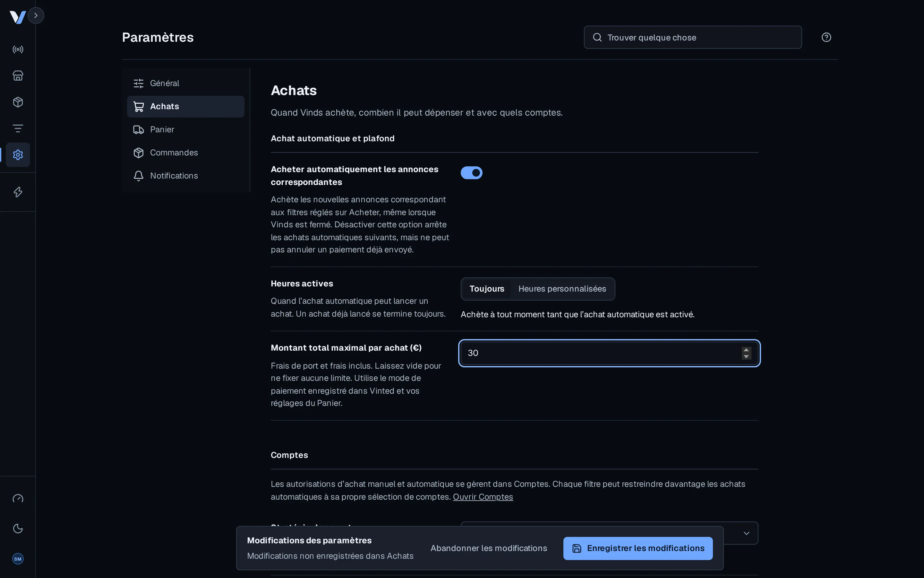The height and width of the screenshot is (578, 924).
Task: Click the maximum amount per purchase field
Action: click(609, 353)
